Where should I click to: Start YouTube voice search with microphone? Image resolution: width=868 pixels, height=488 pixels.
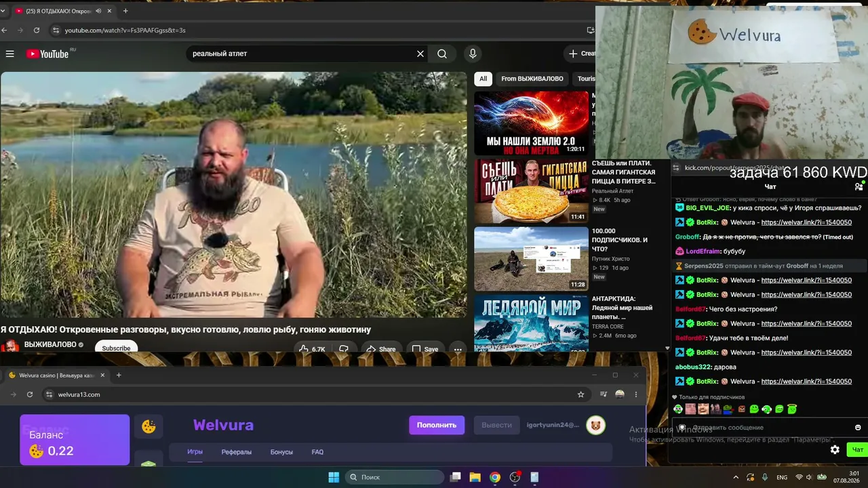coord(473,54)
